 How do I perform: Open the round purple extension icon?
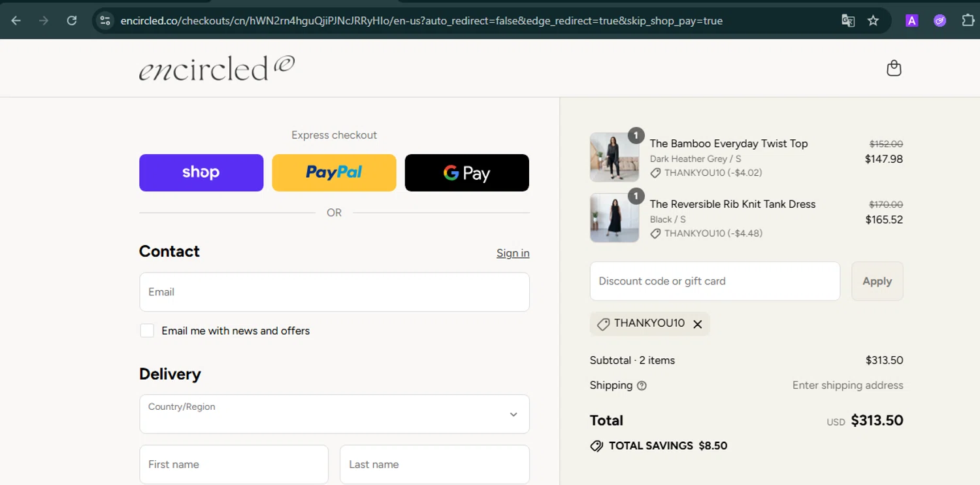[x=939, y=21]
